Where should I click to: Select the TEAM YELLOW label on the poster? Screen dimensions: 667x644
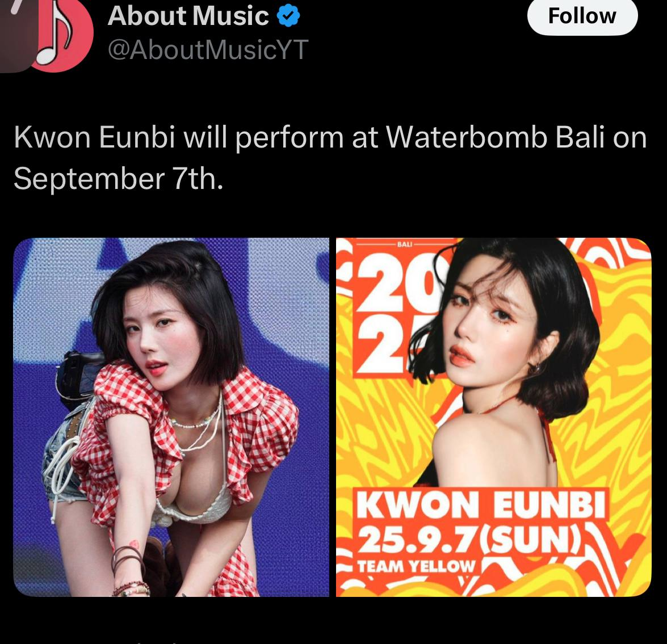[416, 566]
